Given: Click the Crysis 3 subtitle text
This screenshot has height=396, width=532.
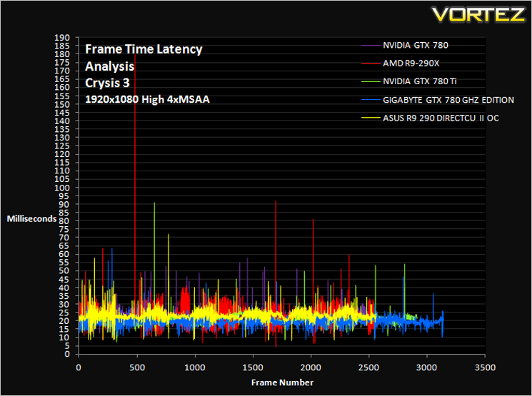Looking at the screenshot, I should pyautogui.click(x=107, y=83).
